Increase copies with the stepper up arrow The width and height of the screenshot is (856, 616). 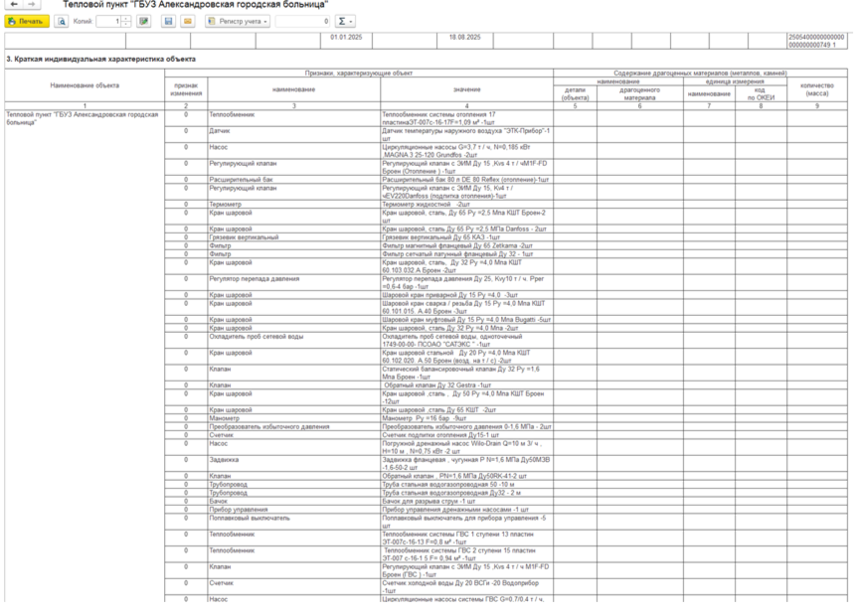(126, 19)
